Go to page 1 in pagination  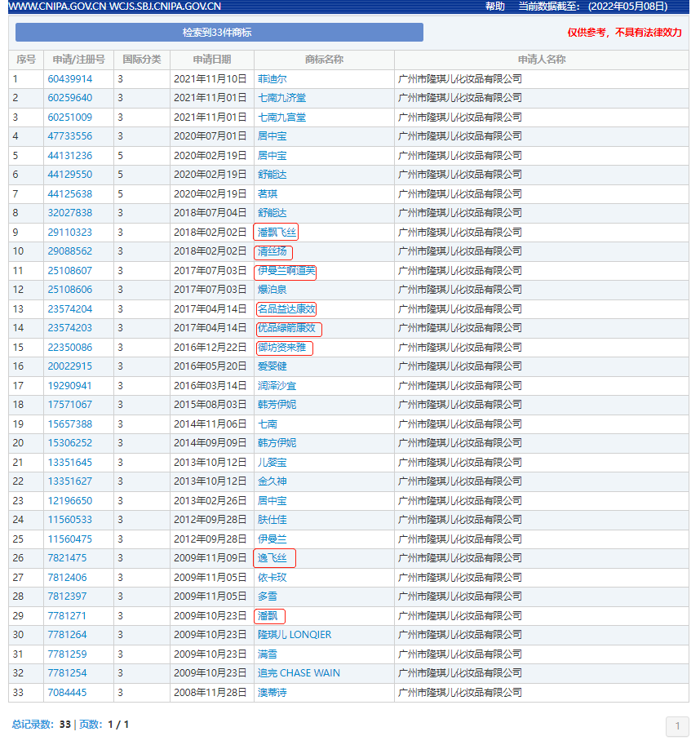677,726
